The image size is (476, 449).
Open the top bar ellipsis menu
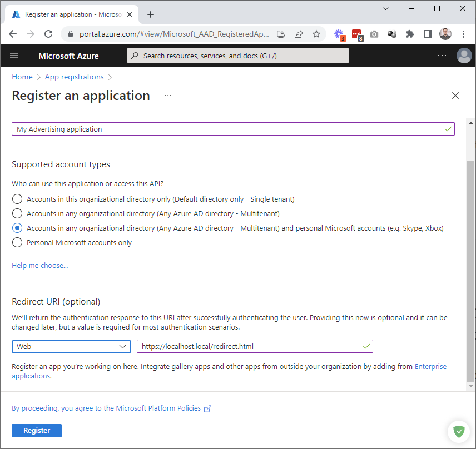click(x=442, y=56)
